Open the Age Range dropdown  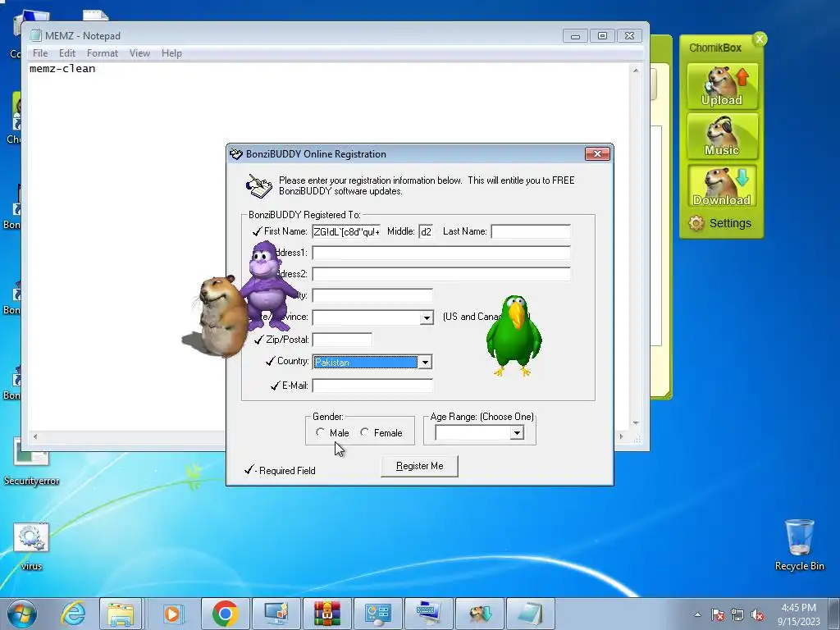[x=517, y=433]
